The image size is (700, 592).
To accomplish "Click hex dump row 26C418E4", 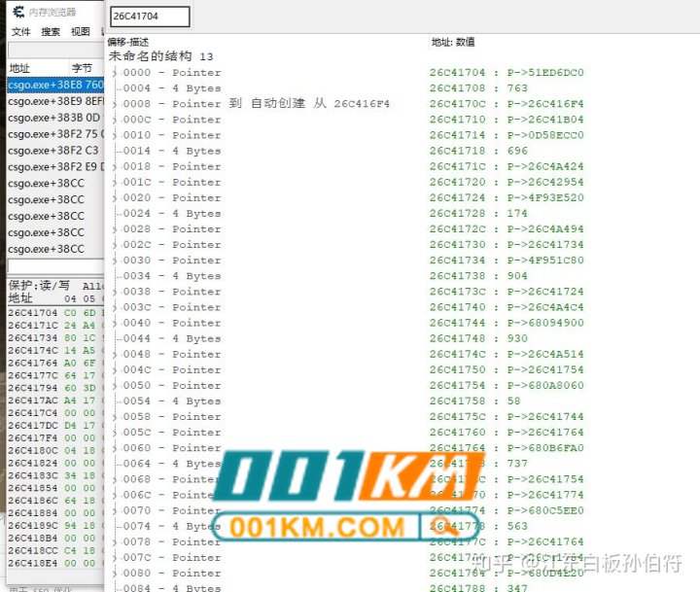I will (55, 563).
